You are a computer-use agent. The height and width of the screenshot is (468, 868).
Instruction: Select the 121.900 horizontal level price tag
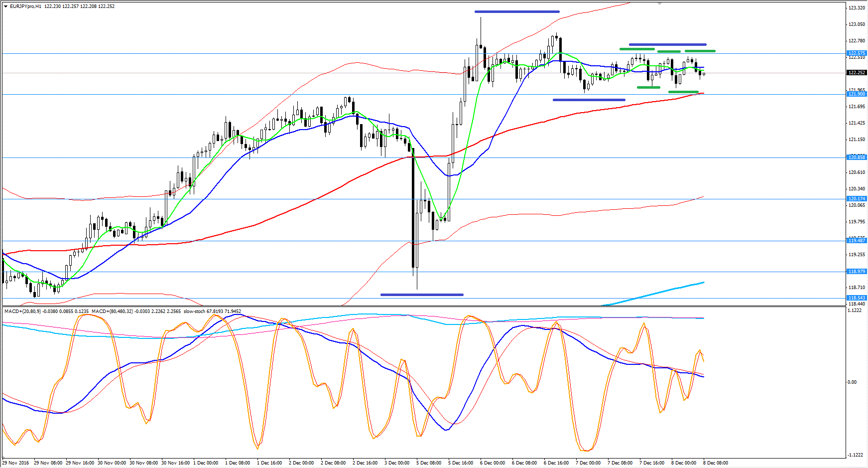[x=857, y=94]
